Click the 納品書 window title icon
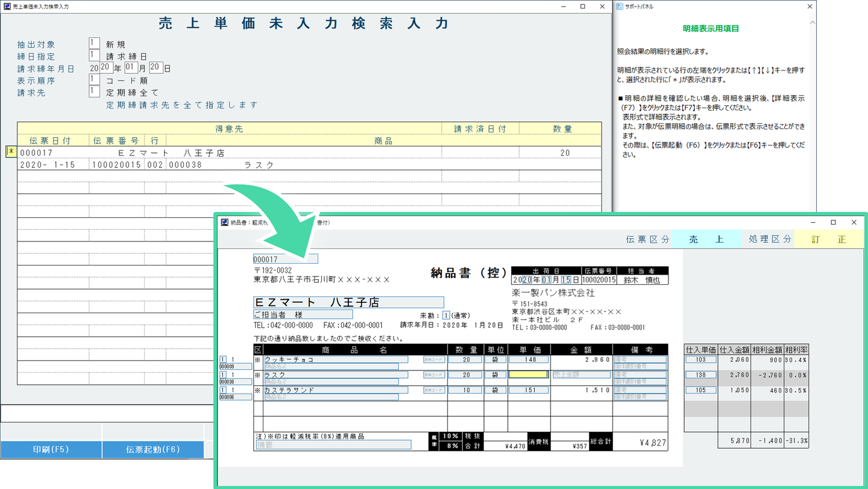868x489 pixels. point(225,223)
